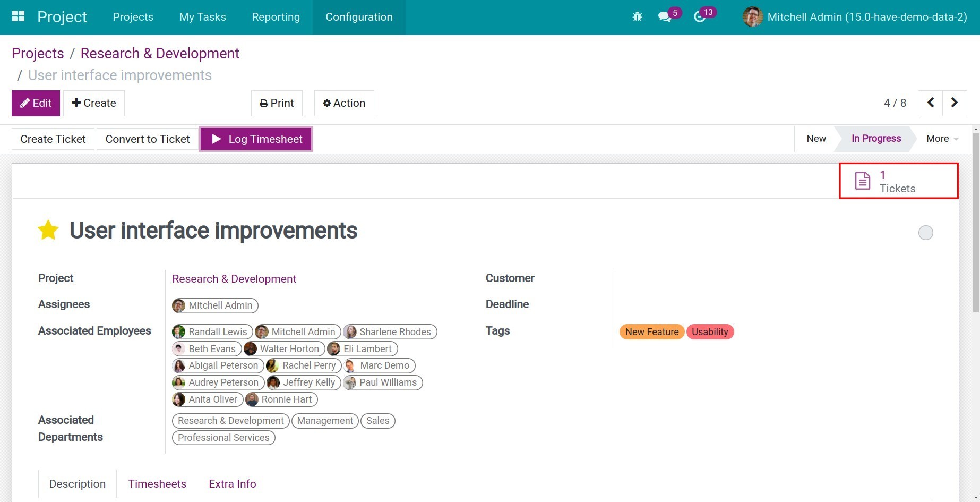Screen dimensions: 980x502
Task: Toggle the yellow priority star
Action: point(48,231)
